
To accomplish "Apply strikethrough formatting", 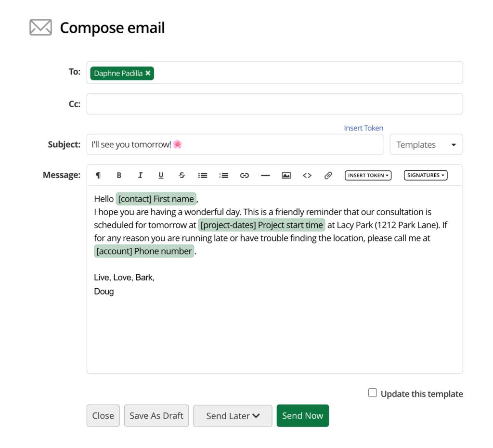I will 182,176.
